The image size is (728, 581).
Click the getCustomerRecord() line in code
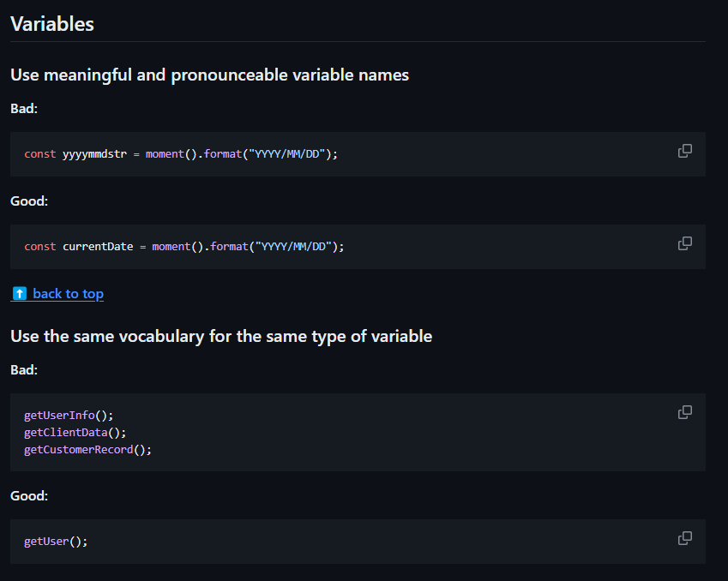coord(87,450)
